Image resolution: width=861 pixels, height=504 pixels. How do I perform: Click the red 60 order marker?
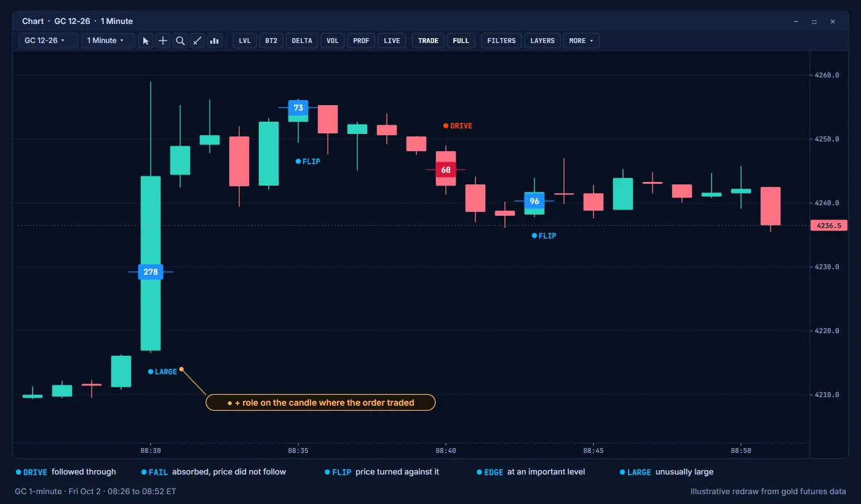tap(446, 170)
